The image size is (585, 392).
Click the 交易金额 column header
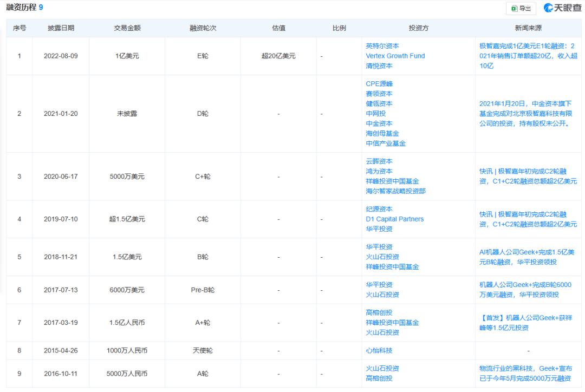click(127, 28)
